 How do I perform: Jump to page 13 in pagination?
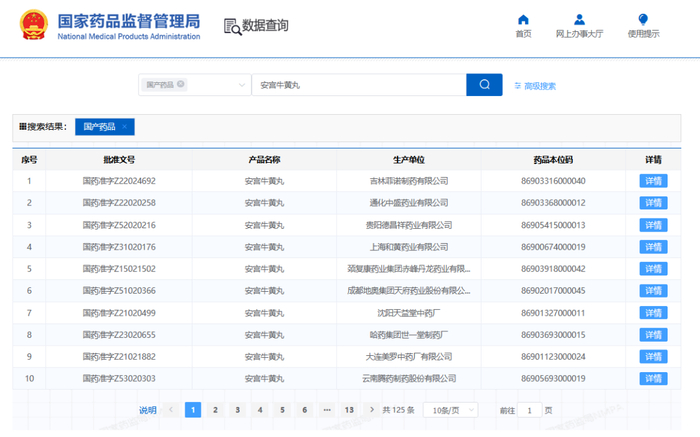click(348, 410)
